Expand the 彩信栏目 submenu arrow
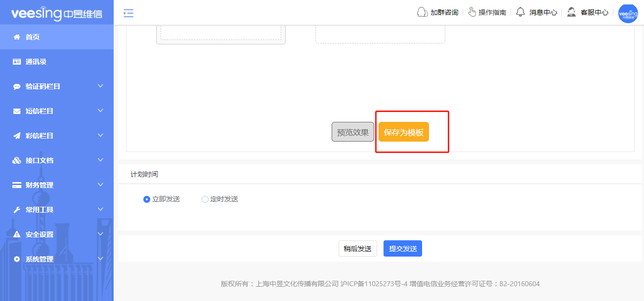This screenshot has width=644, height=301. point(100,135)
